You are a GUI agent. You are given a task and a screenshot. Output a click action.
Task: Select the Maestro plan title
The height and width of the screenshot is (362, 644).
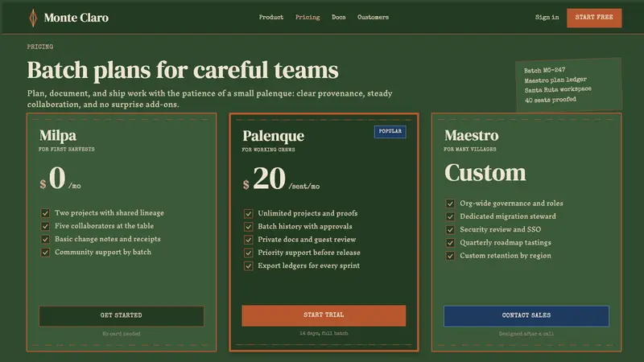[x=472, y=135]
